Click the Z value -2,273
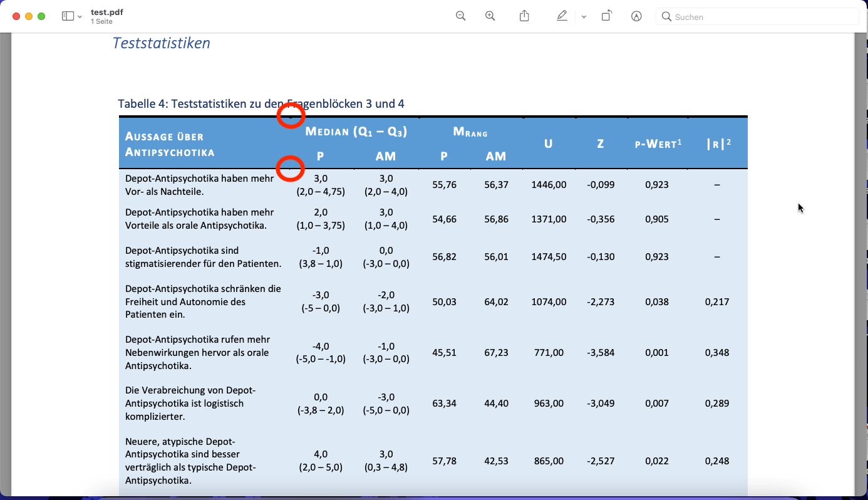868x500 pixels. [601, 302]
